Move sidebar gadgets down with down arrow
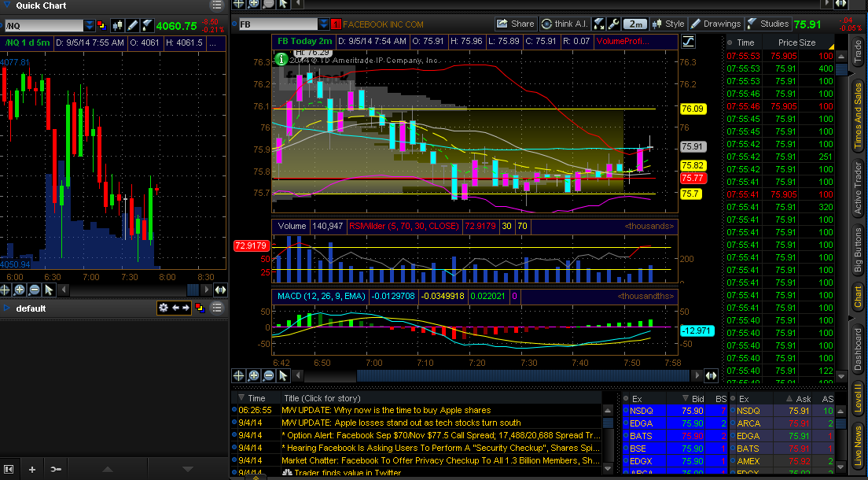This screenshot has width=868, height=480. tap(188, 470)
